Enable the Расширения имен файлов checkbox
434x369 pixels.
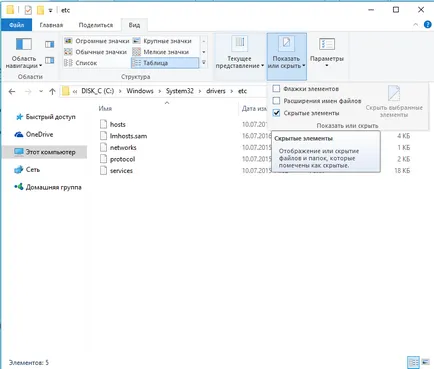tap(276, 101)
